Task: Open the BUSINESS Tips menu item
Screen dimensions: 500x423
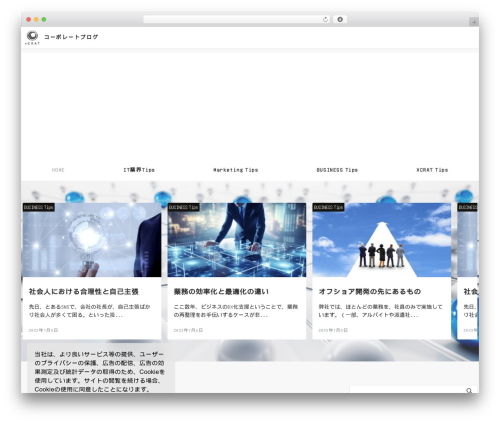Action: 337,170
